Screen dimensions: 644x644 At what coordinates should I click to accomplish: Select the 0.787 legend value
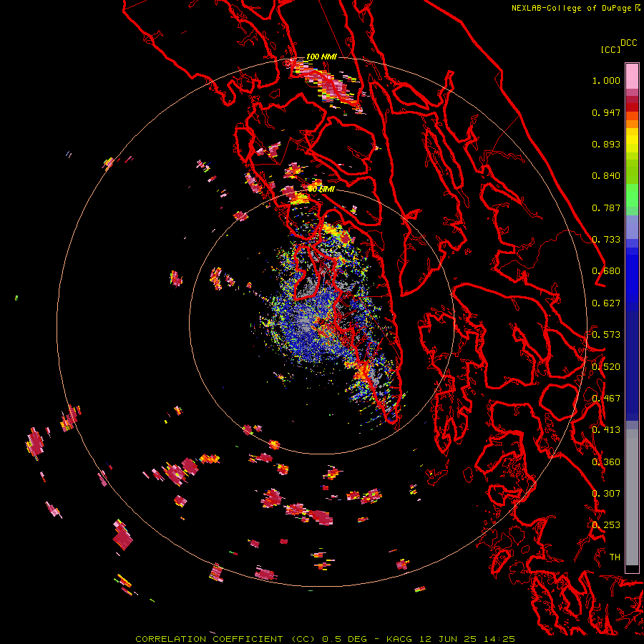[606, 208]
